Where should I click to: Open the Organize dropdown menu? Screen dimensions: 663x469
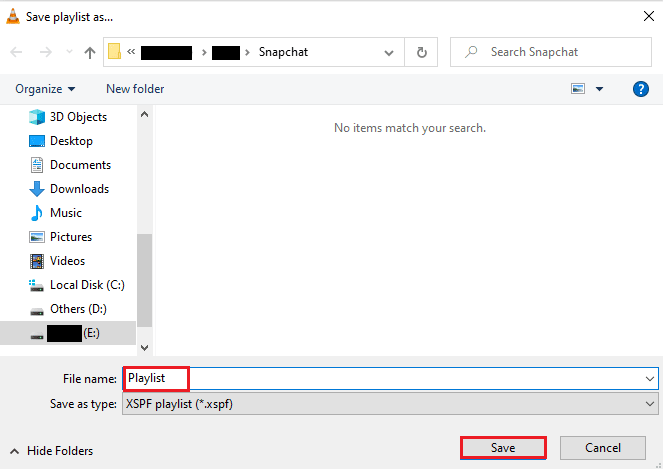tap(45, 89)
